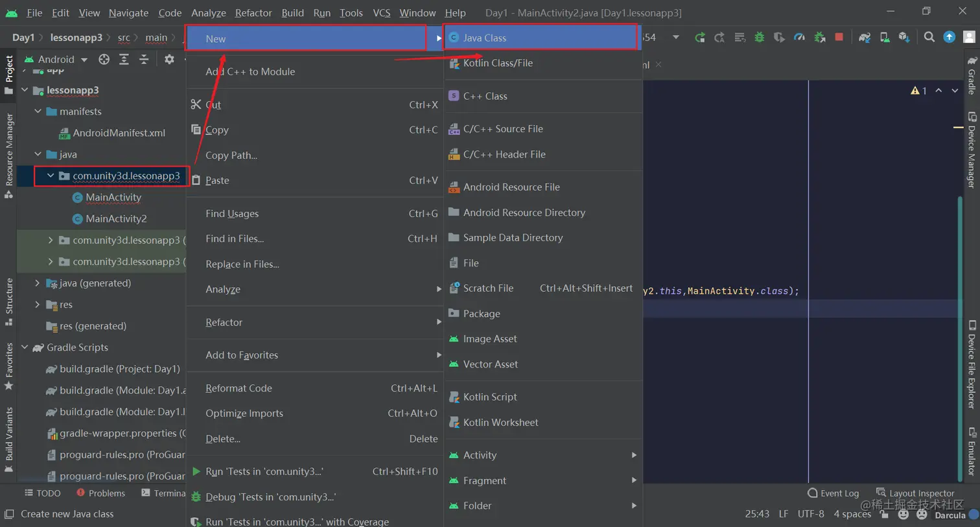
Task: Click the Search Everywhere magnifier icon
Action: 929,38
